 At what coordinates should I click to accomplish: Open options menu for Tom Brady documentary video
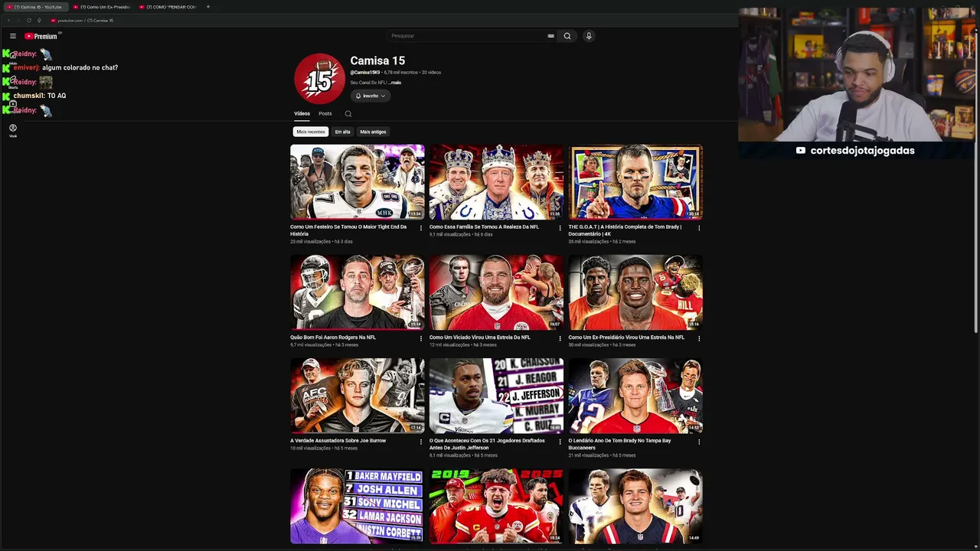699,228
